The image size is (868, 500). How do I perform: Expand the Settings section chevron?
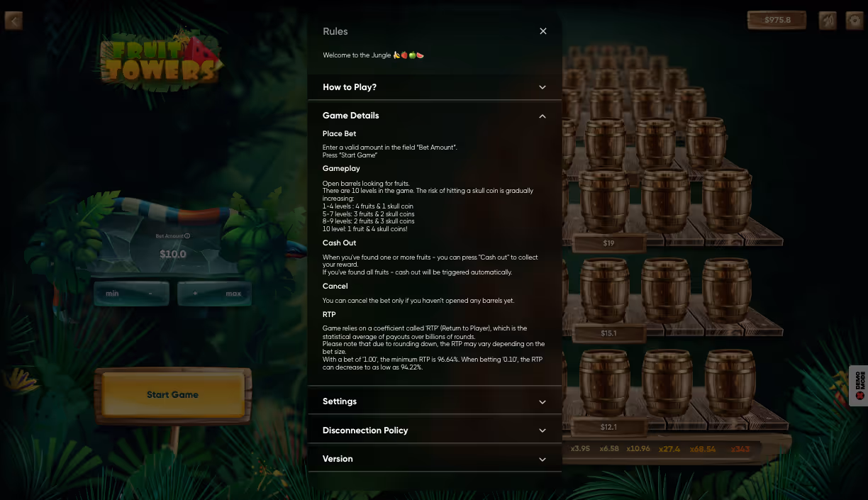point(542,402)
